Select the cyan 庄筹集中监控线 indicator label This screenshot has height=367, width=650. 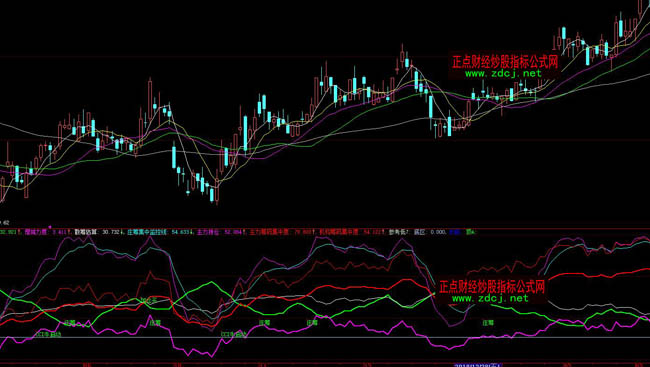[147, 232]
